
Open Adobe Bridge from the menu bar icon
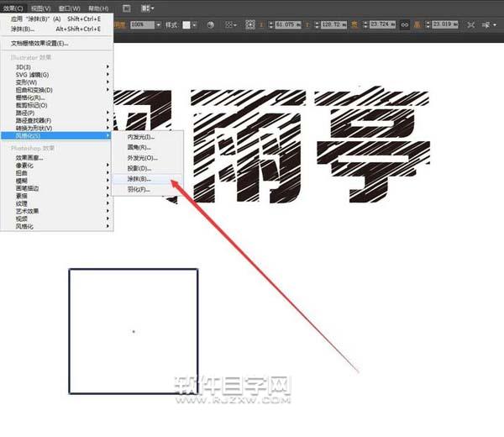coord(127,8)
